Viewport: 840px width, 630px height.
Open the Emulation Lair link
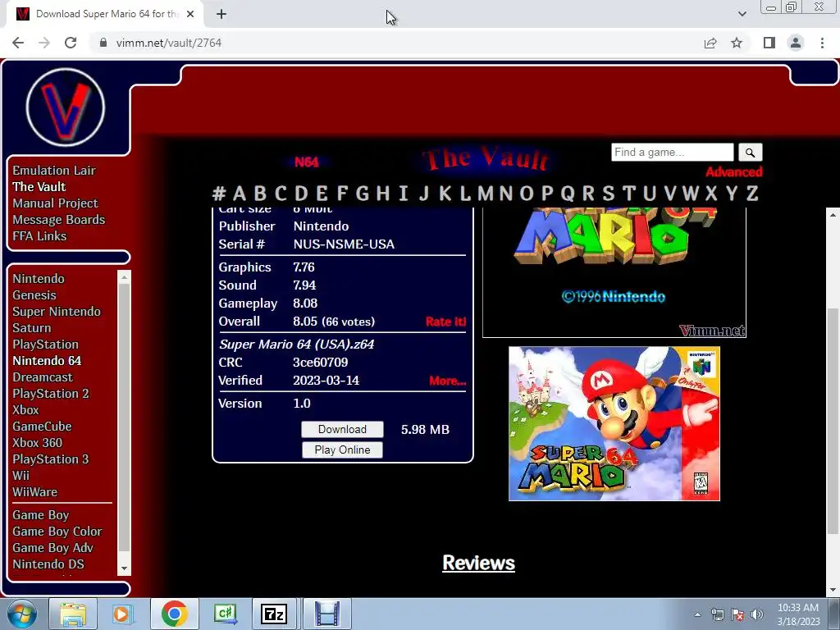click(54, 171)
